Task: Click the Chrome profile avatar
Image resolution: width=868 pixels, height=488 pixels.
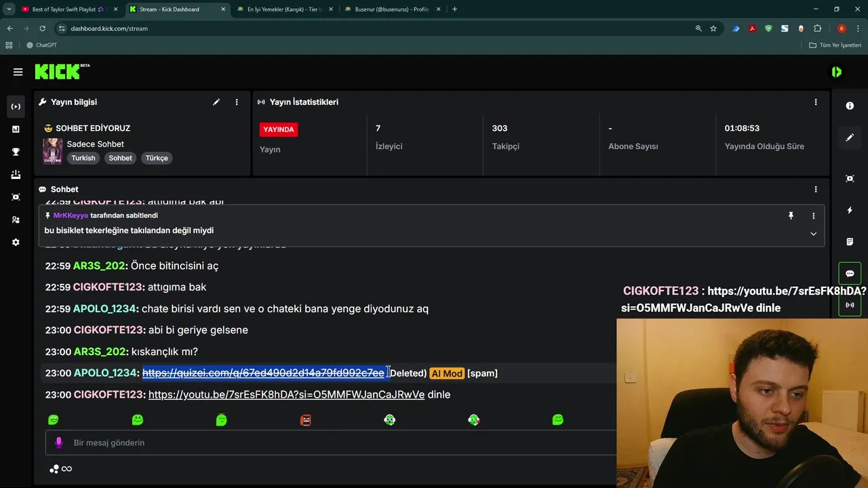Action: [842, 28]
